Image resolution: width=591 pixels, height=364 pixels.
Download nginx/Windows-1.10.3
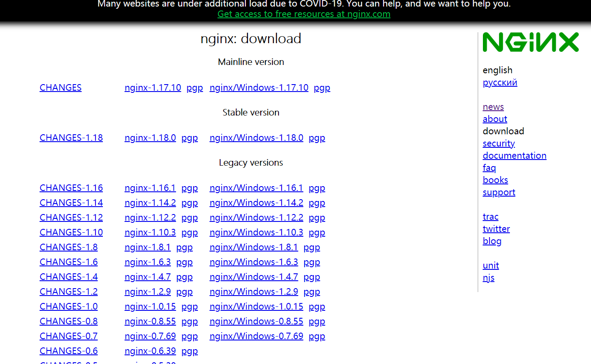256,232
